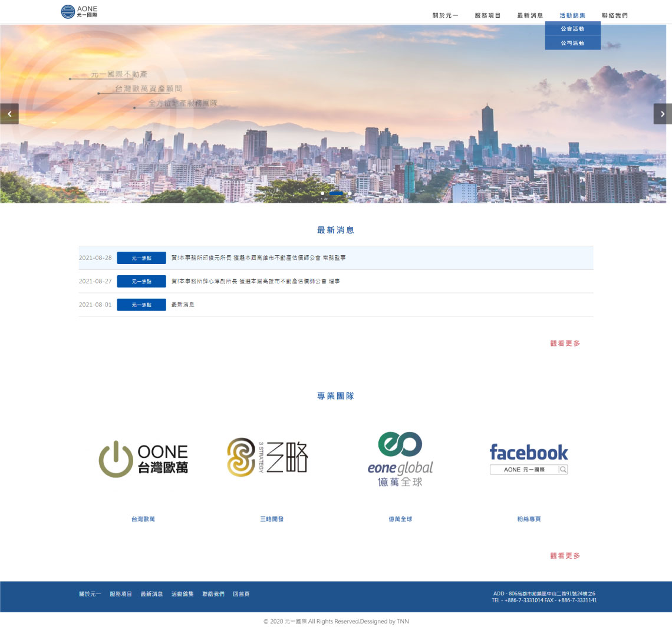Go to previous banner slide arrow

9,114
